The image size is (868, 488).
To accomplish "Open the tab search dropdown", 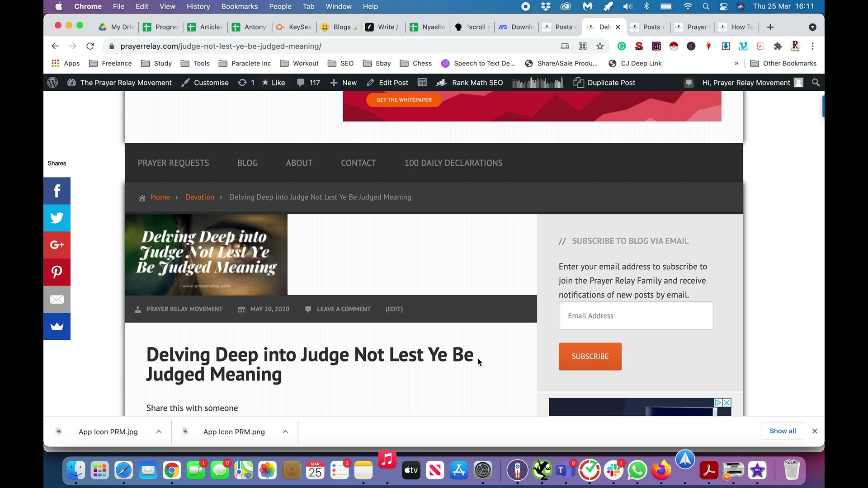I will point(813,27).
